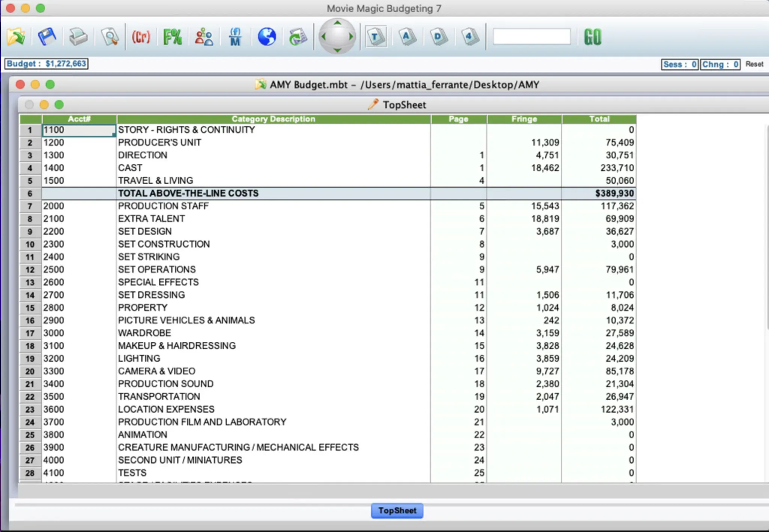The height and width of the screenshot is (532, 769).
Task: Click the Open budget folder icon
Action: coord(16,37)
